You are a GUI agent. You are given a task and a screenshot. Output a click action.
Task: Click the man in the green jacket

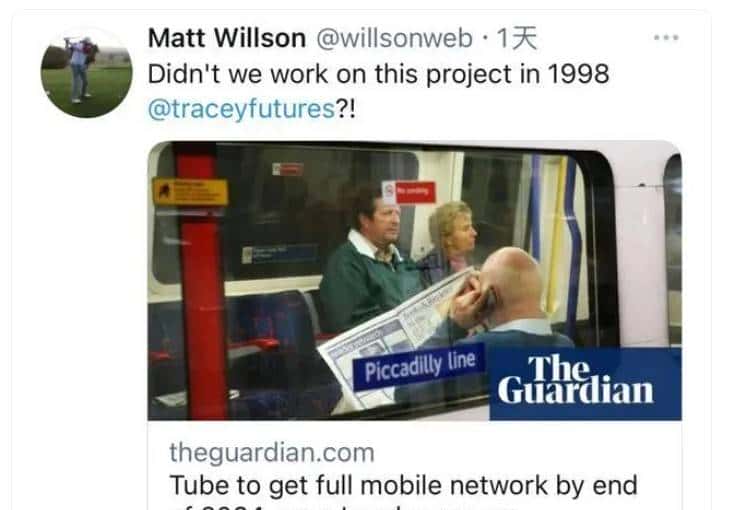click(x=369, y=262)
